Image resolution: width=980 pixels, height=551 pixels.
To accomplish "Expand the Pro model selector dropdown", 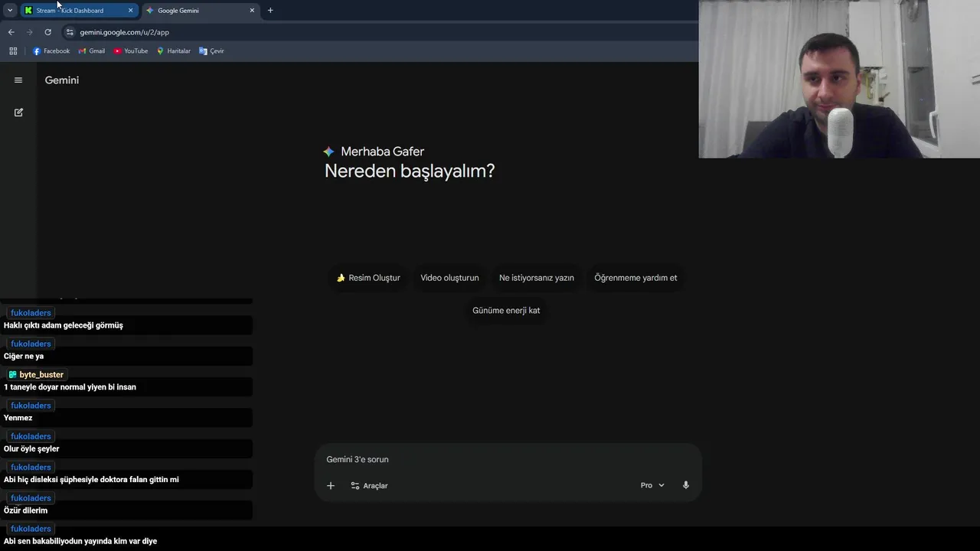I will [652, 485].
